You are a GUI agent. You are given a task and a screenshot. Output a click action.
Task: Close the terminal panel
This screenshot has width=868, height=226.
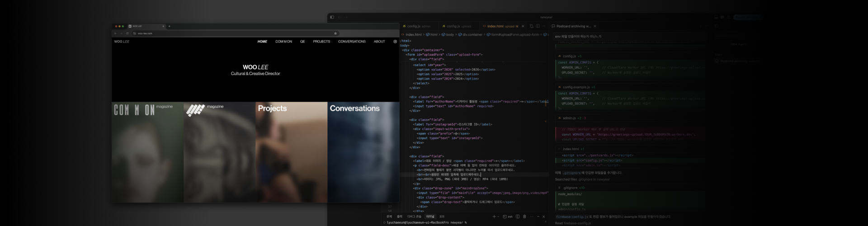(x=544, y=217)
